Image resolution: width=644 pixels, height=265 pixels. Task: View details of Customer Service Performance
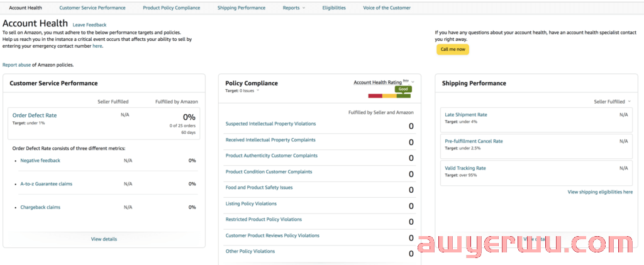pos(104,239)
